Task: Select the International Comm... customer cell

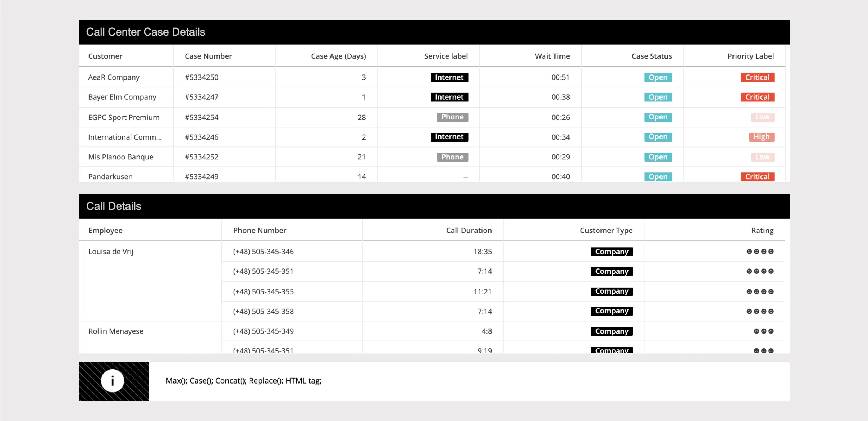Action: (125, 137)
